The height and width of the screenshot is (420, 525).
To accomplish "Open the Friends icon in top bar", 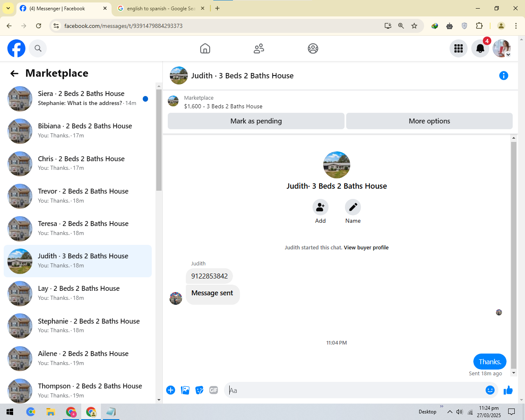I will pyautogui.click(x=259, y=48).
